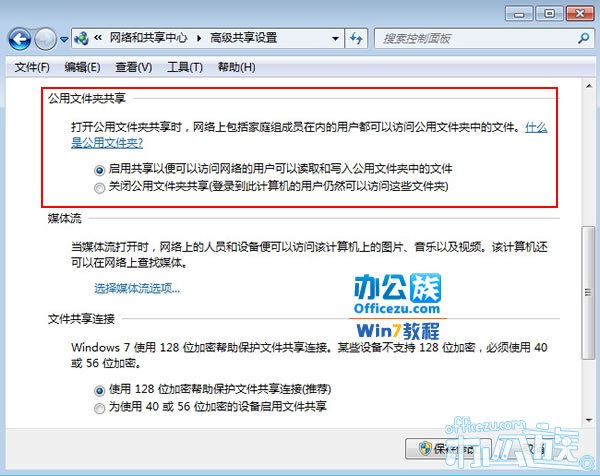Click the greyed forward navigation arrow
This screenshot has width=600, height=476.
[x=46, y=39]
